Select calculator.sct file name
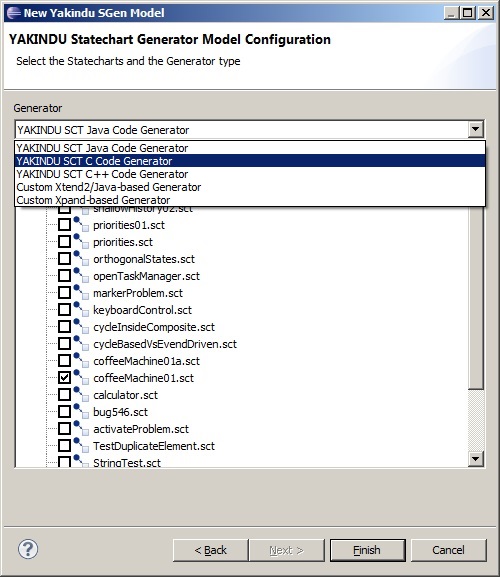The width and height of the screenshot is (500, 577). click(125, 395)
